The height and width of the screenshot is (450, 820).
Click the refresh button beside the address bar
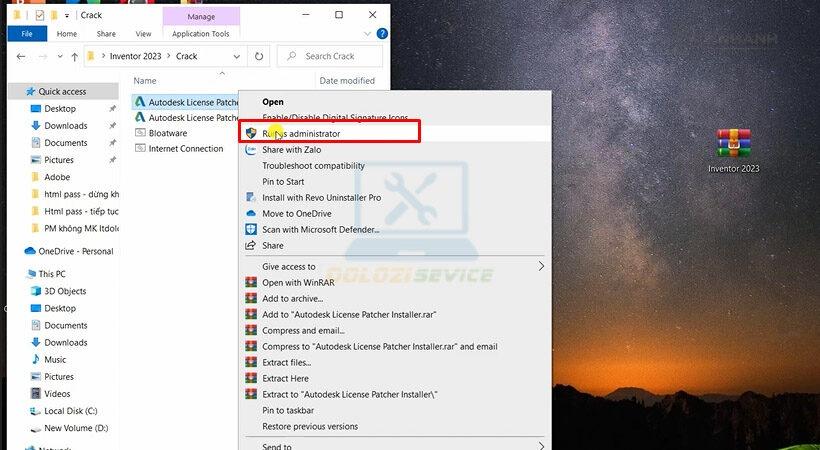click(x=260, y=57)
